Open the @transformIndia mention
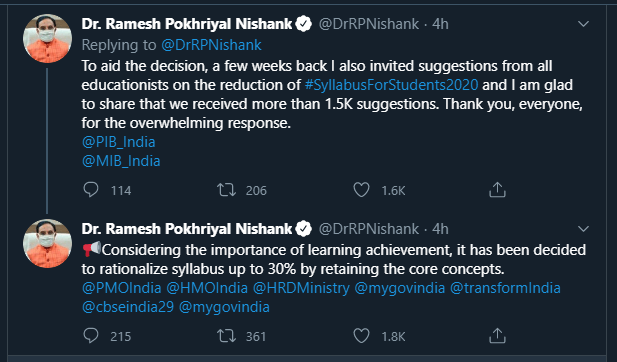Screen dimensions: 617x362 click(505, 288)
